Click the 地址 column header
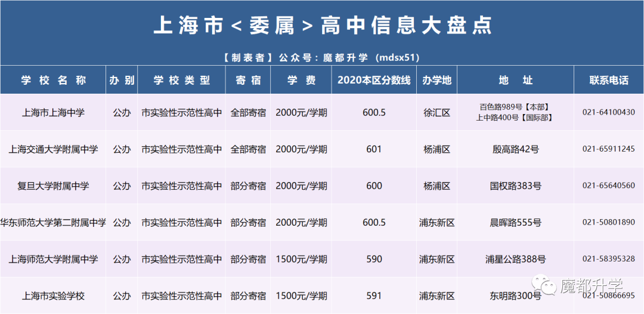Image resolution: width=644 pixels, height=314 pixels. [x=515, y=80]
